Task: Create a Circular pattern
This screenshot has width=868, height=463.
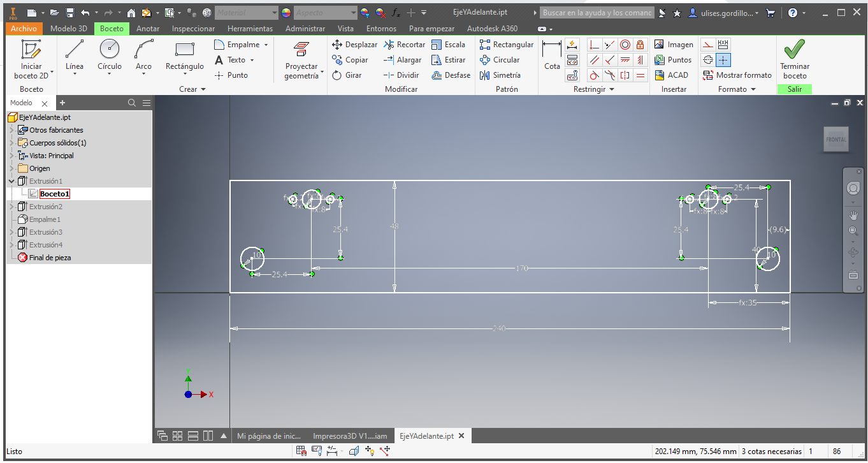Action: [x=500, y=60]
